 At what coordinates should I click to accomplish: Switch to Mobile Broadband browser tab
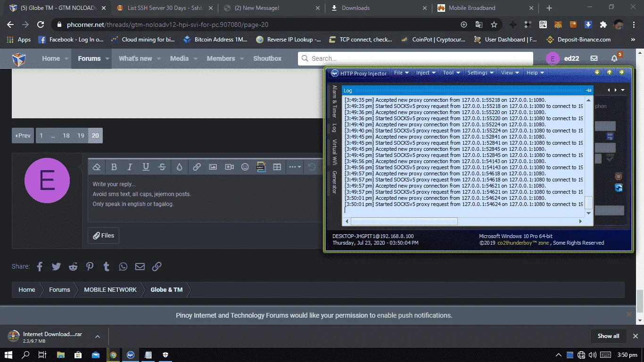click(x=485, y=8)
